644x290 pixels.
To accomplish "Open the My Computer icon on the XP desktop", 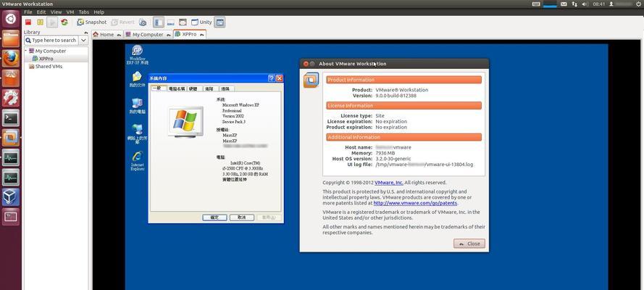I will coord(137,106).
